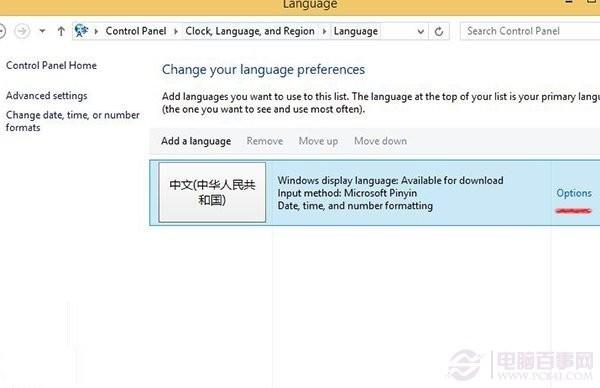Expand arrow after Clock, Language, and Region

point(324,31)
